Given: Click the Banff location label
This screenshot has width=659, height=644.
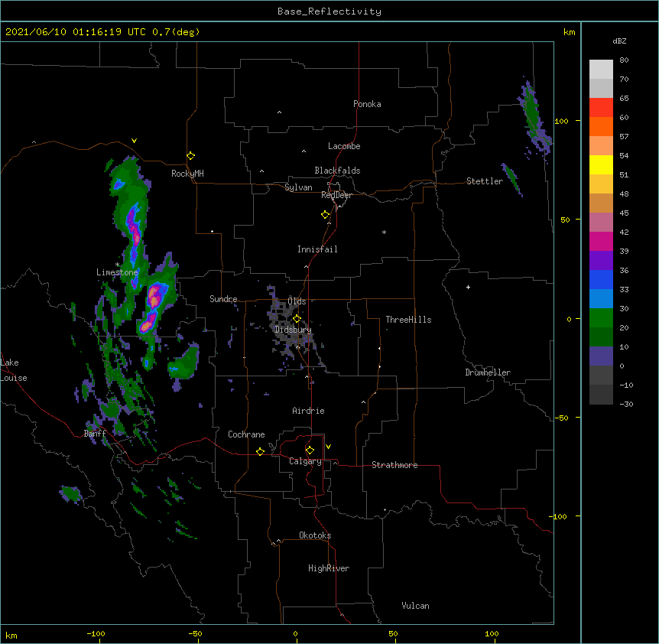Looking at the screenshot, I should click(95, 434).
